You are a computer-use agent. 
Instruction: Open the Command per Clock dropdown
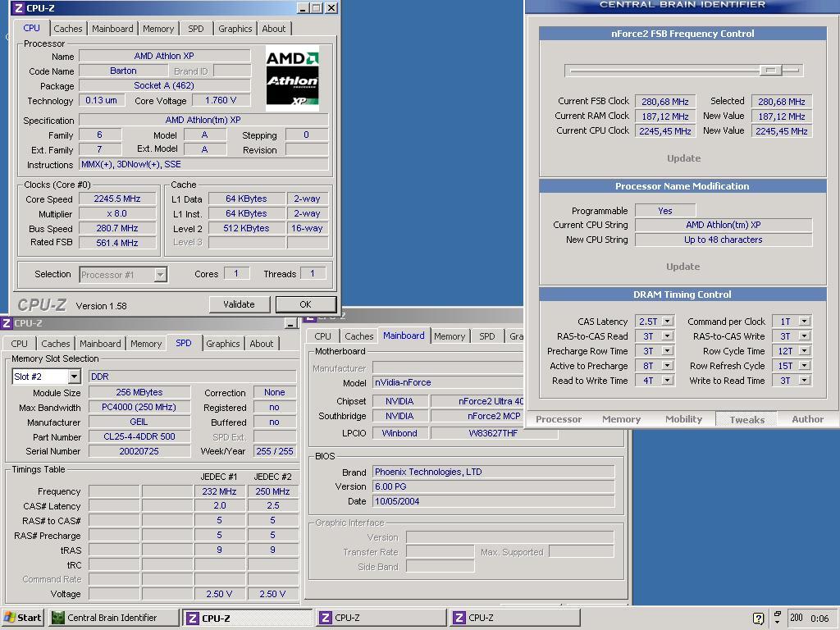[805, 322]
